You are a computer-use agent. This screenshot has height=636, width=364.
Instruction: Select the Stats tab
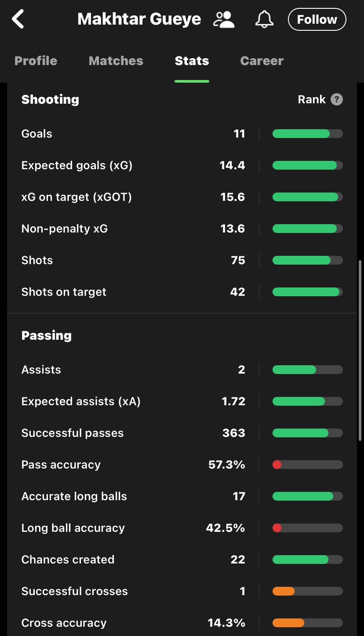coord(192,61)
